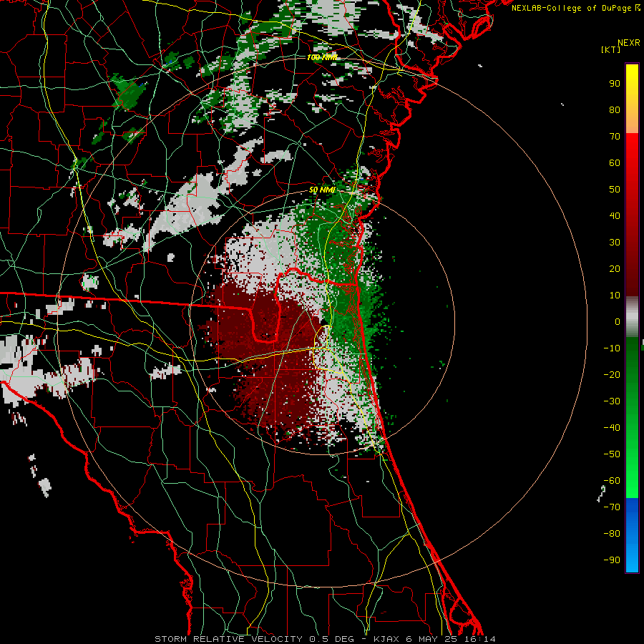Image resolution: width=644 pixels, height=644 pixels.
Task: Pick the blue segment of the color bar
Action: [632, 535]
